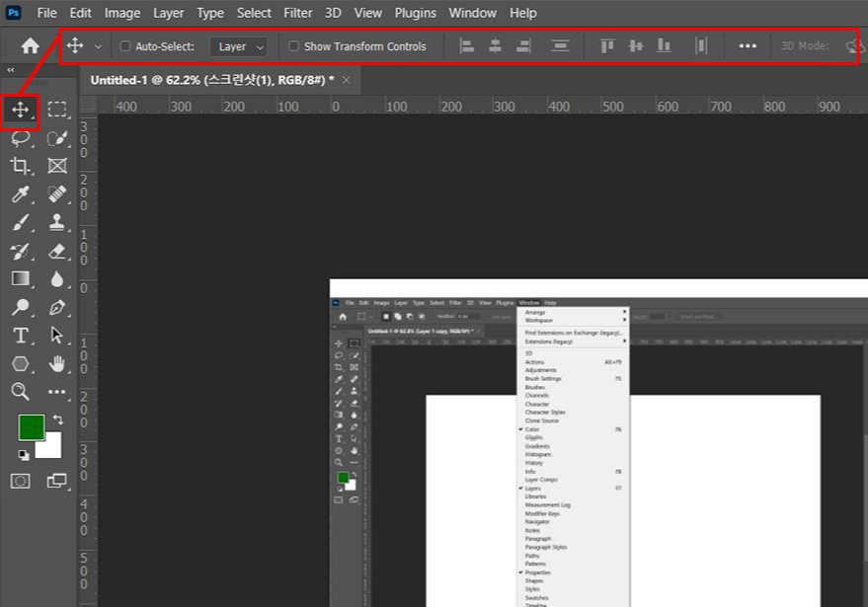Select the Hand tool
Screen dimensions: 868x607
(57, 363)
